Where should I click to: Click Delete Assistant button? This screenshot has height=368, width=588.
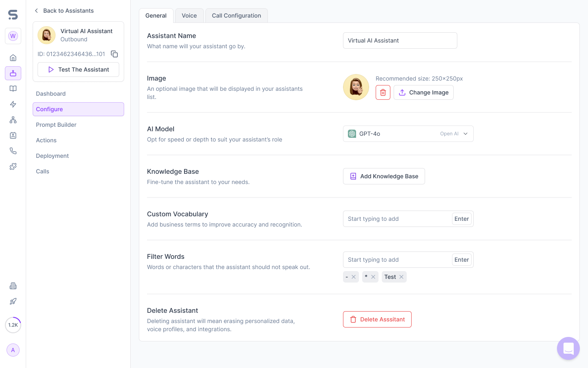[377, 319]
